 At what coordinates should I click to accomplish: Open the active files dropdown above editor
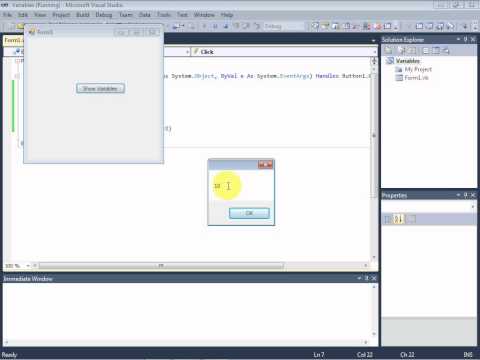(373, 40)
